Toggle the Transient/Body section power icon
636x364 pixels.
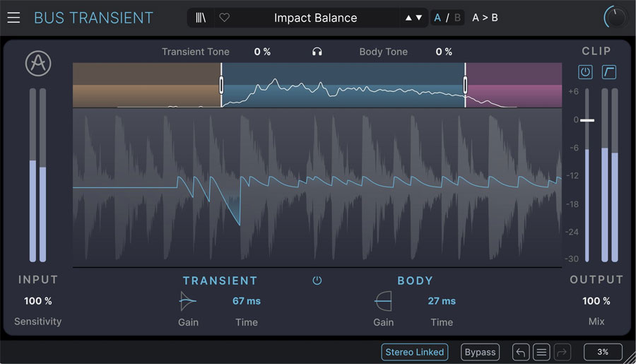(x=317, y=281)
